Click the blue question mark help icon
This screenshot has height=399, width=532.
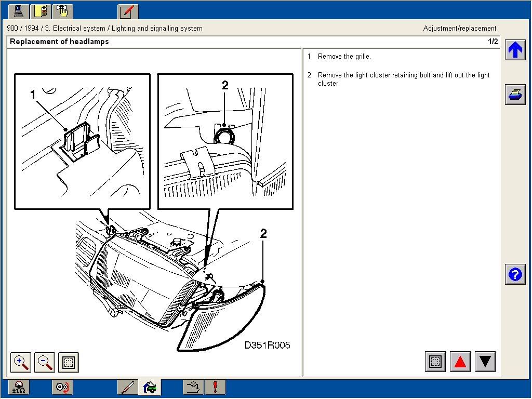[x=515, y=274]
